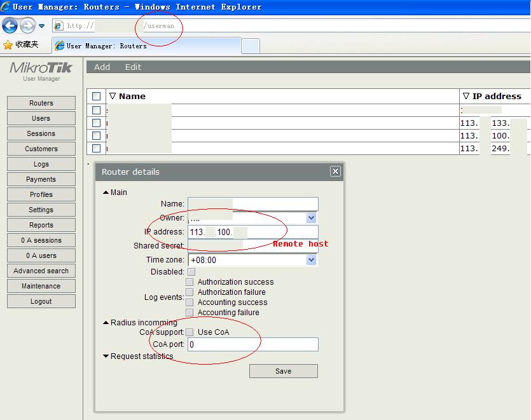This screenshot has width=531, height=420.
Task: Click the 0 A users button
Action: coord(41,255)
